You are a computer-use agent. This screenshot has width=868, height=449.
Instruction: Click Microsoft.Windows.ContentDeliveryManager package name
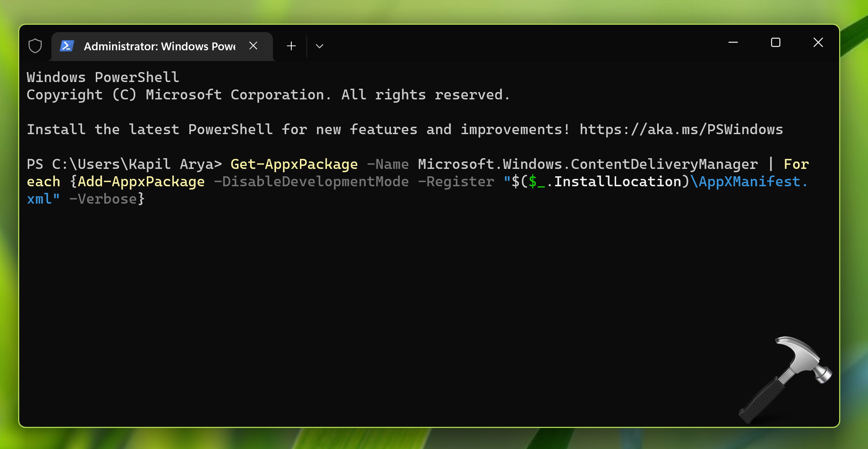pos(588,164)
